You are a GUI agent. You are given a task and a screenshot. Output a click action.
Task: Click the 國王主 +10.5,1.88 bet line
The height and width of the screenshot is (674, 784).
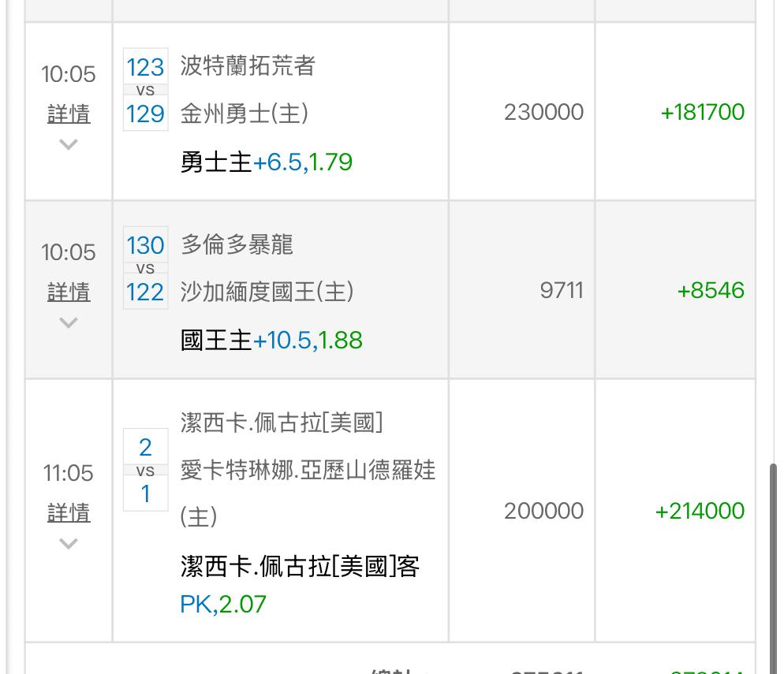(x=271, y=341)
